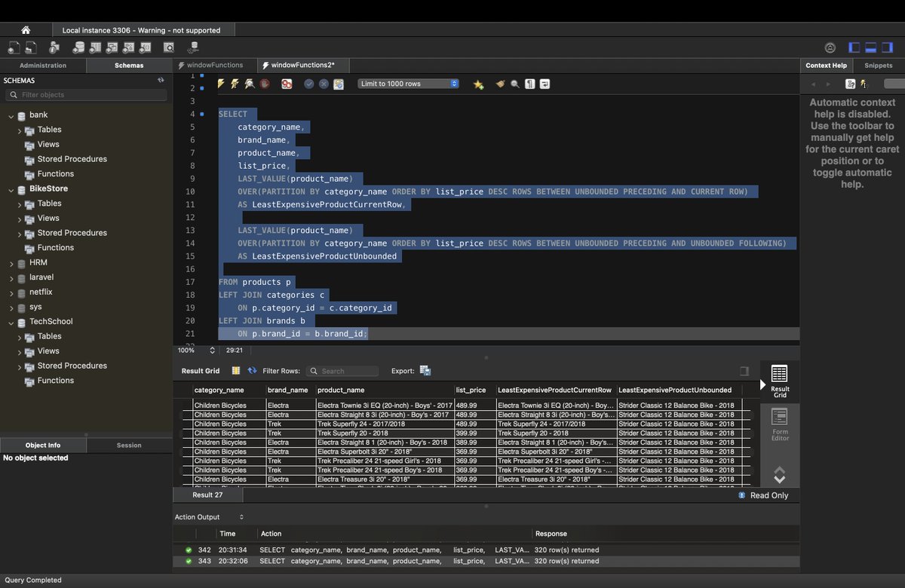Toggle auto-commit mode icon
The image size is (905, 588).
click(339, 84)
